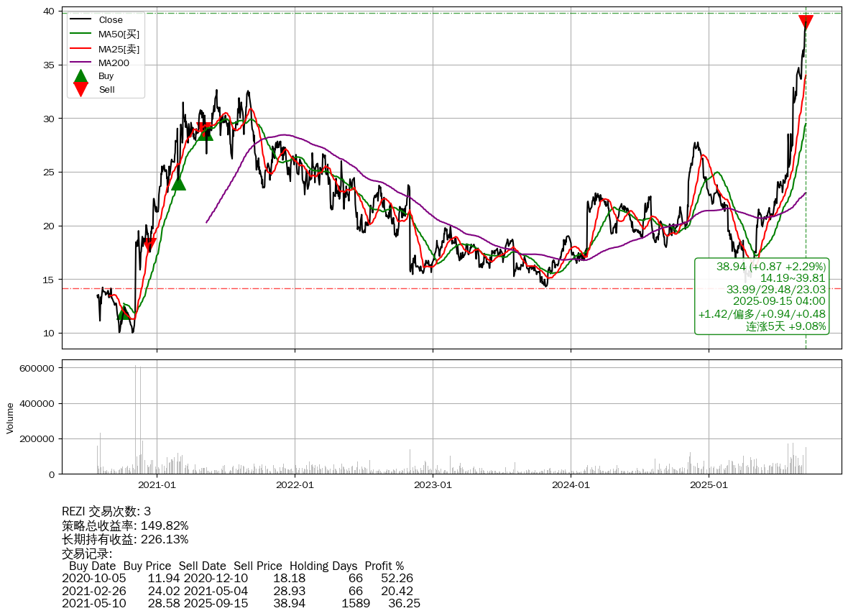Click the tallest volume bar near 600000
Viewport: 848px width, 616px height.
pyautogui.click(x=135, y=419)
